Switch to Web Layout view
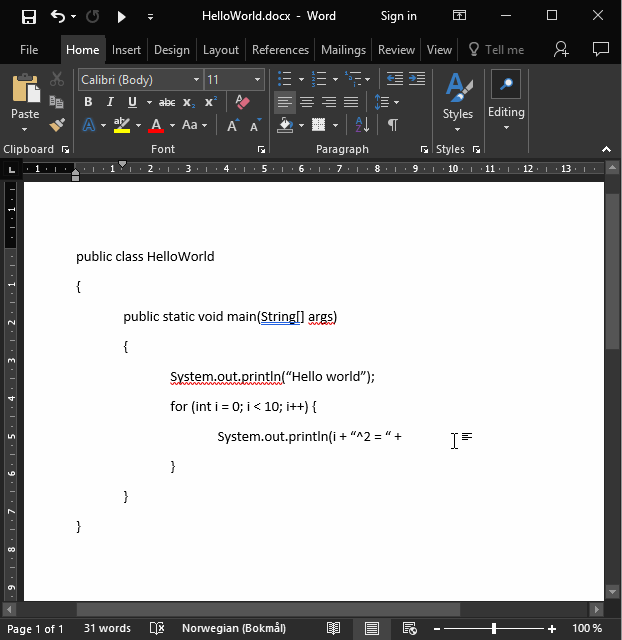Screen dimensions: 622x640 pos(409,628)
